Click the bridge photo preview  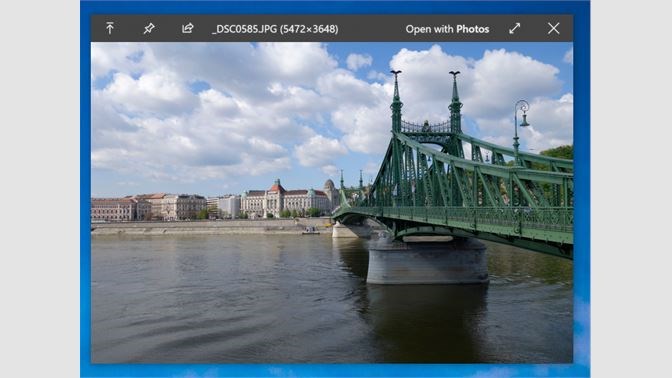pyautogui.click(x=332, y=202)
